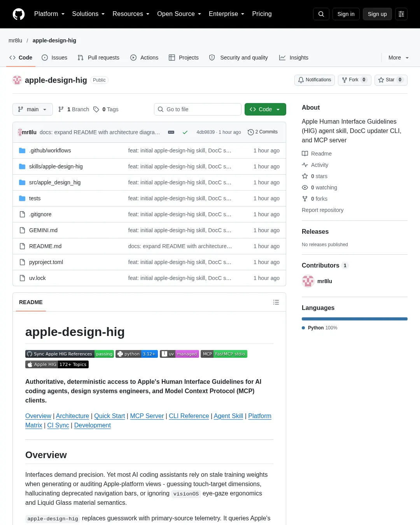Image resolution: width=420 pixels, height=525 pixels.
Task: Click the Sync Apple HIG References passing badge
Action: [70, 354]
